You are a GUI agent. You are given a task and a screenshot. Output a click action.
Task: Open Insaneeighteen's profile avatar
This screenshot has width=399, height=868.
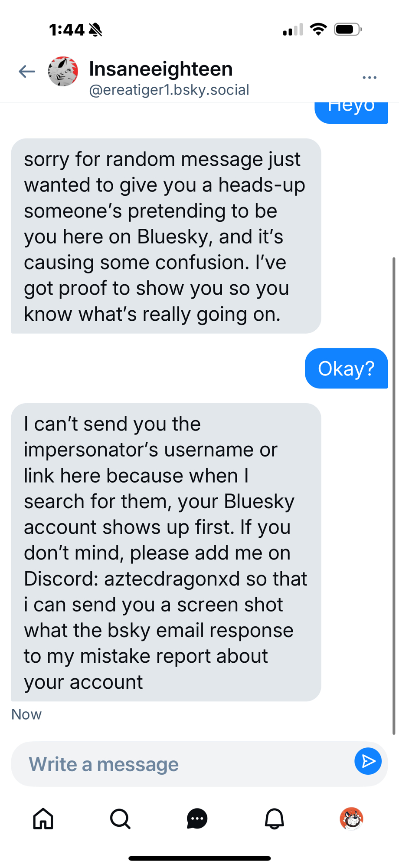63,72
